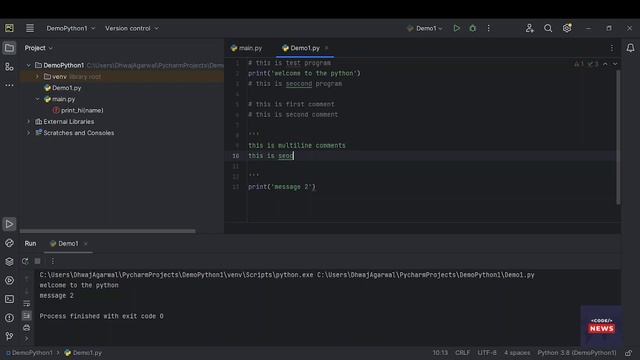The width and height of the screenshot is (640, 360).
Task: Collapse the DemoPython1 root folder
Action: (x=29, y=65)
